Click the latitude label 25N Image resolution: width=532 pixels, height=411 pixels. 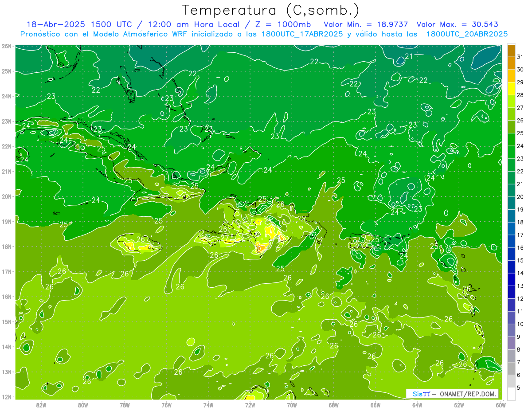click(x=7, y=71)
